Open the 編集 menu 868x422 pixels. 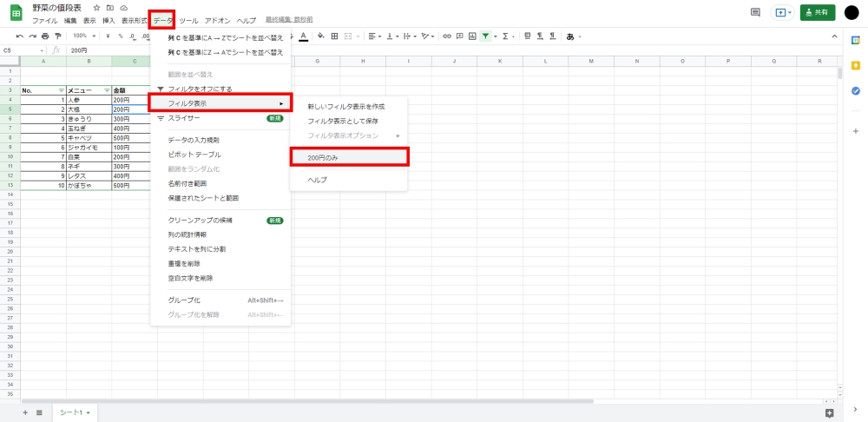(x=70, y=21)
